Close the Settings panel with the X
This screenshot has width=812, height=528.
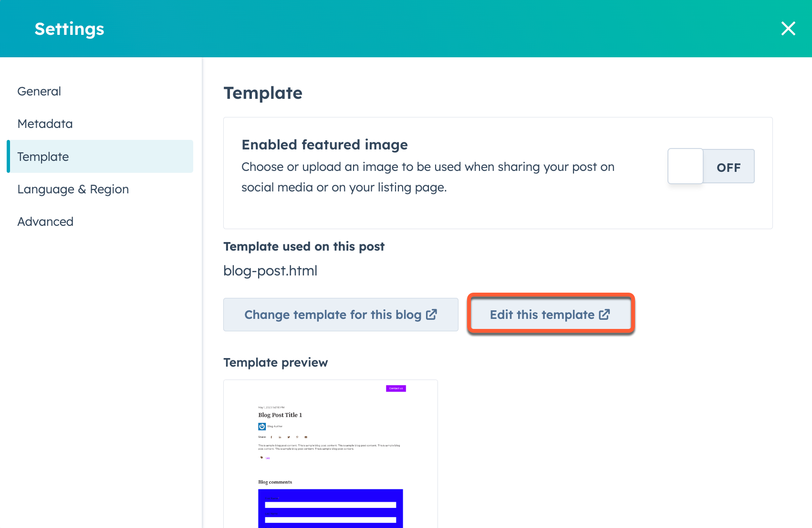(x=788, y=29)
